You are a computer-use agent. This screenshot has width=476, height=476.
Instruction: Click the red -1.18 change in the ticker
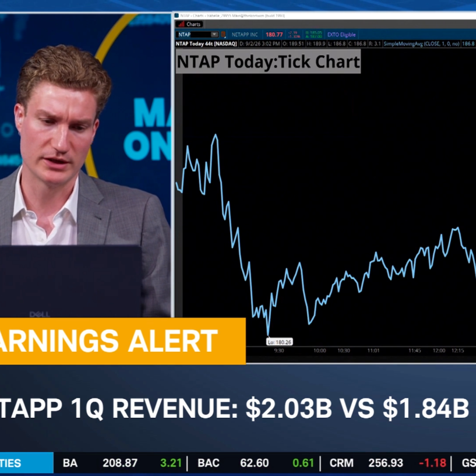click(x=432, y=463)
